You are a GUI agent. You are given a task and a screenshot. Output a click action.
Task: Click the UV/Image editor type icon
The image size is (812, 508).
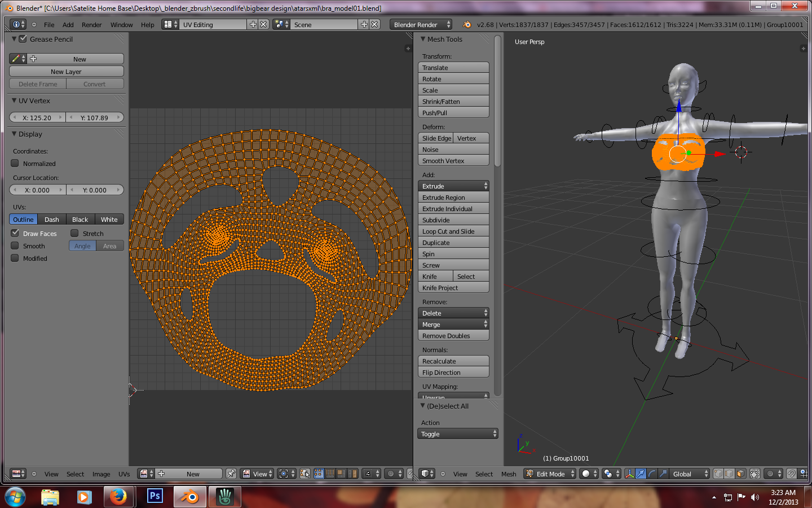coord(19,474)
